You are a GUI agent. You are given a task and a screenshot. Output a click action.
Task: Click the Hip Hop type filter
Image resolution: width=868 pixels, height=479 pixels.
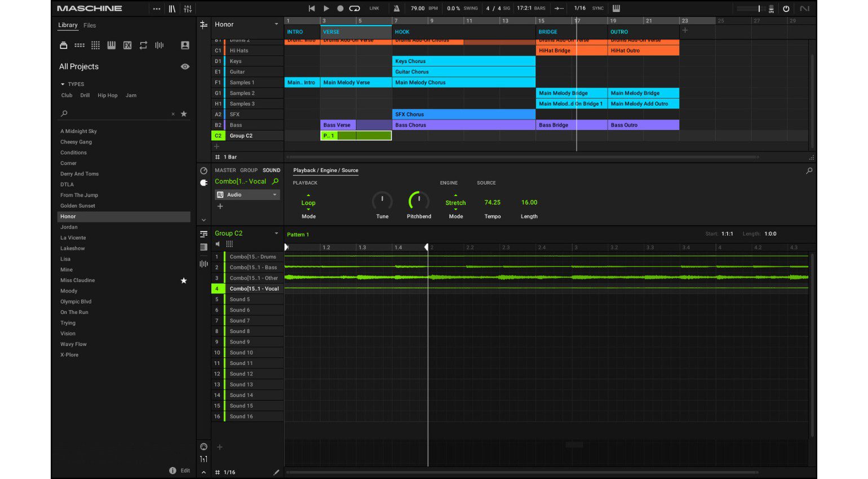click(x=107, y=95)
